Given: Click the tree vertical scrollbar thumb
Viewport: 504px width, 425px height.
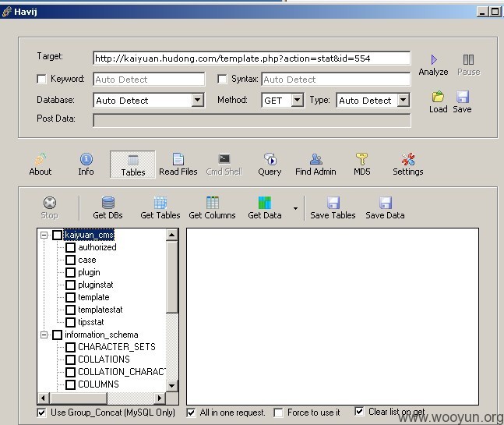Looking at the screenshot, I should coord(172,277).
